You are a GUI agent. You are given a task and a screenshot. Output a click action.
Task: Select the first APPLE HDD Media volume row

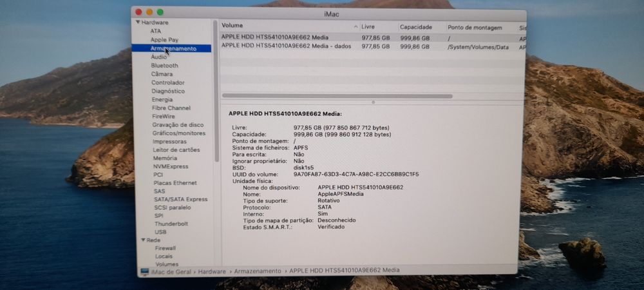click(372, 37)
